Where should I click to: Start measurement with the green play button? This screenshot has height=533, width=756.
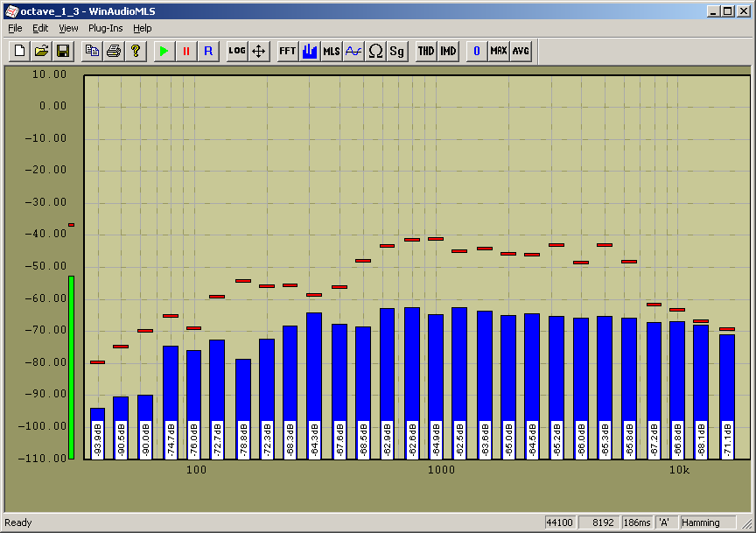click(x=164, y=51)
